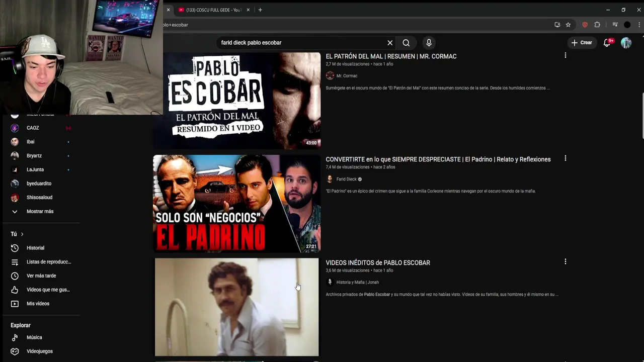Open El Patrón del Mal resumen title
This screenshot has width=644, height=362.
pos(391,56)
